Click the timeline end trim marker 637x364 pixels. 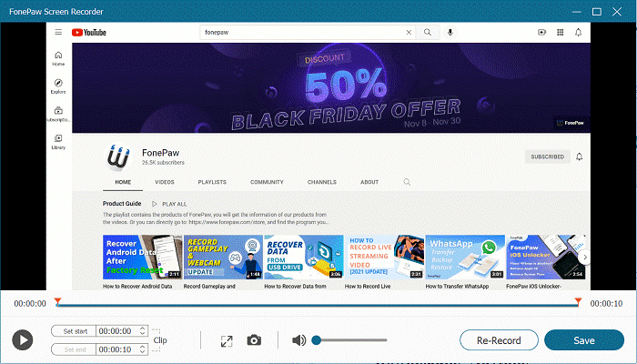pyautogui.click(x=578, y=301)
